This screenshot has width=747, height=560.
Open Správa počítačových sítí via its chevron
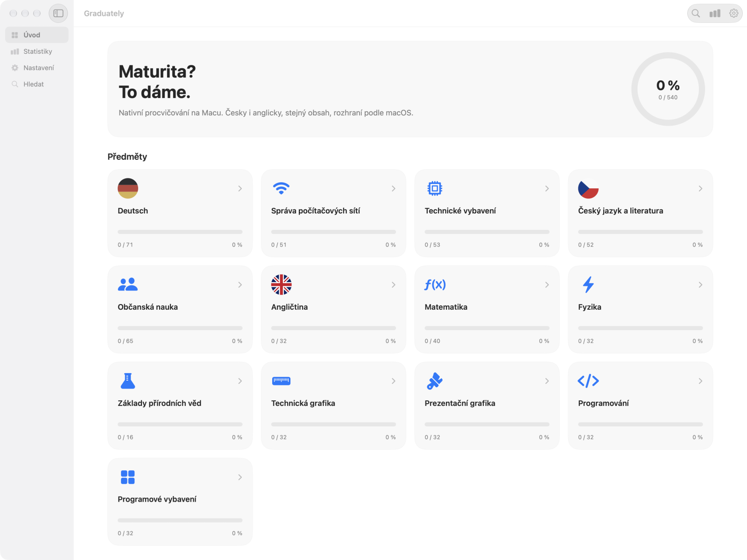click(394, 189)
